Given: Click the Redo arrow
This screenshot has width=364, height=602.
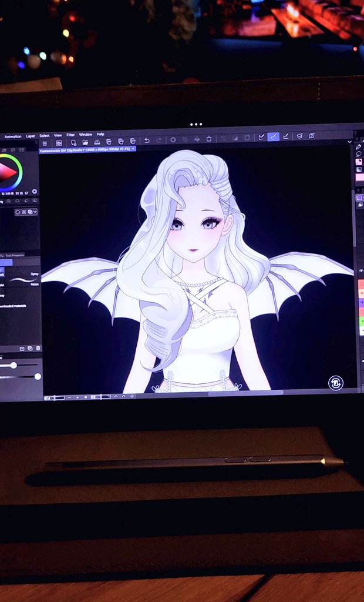Looking at the screenshot, I should [159, 140].
